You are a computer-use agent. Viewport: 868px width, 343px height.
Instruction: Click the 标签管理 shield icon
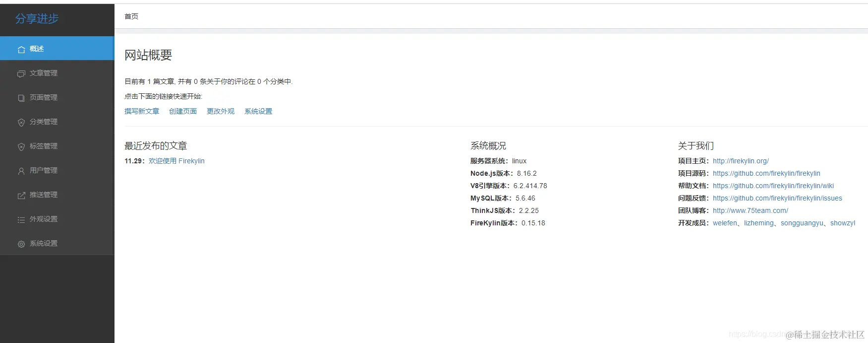click(21, 146)
